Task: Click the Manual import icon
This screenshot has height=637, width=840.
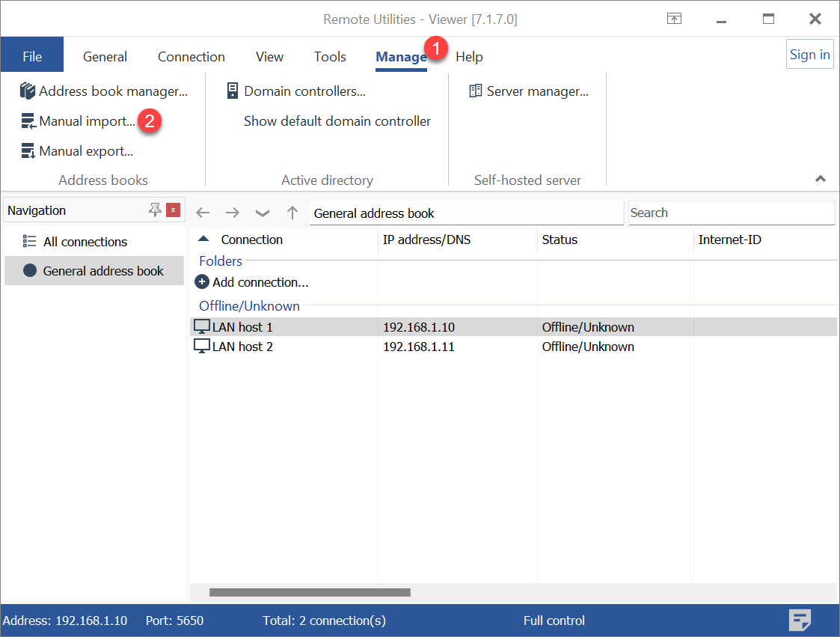Action: point(28,121)
